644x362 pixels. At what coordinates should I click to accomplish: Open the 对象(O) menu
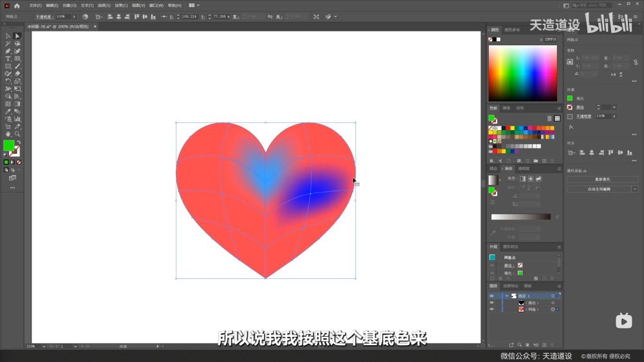click(70, 6)
